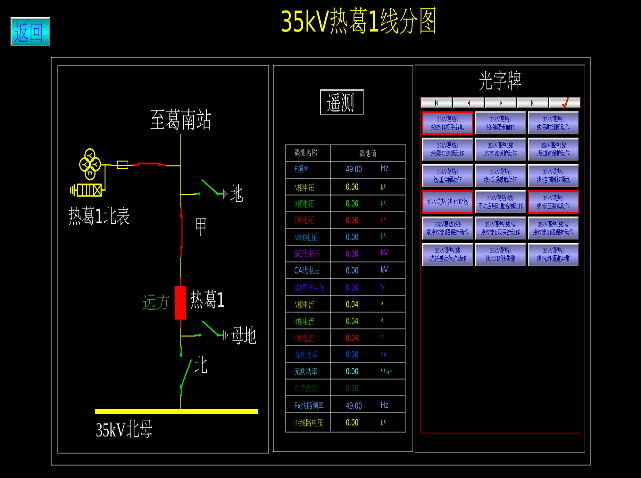Open red-bordered single-line alarm tile in fourth row

(x=447, y=202)
